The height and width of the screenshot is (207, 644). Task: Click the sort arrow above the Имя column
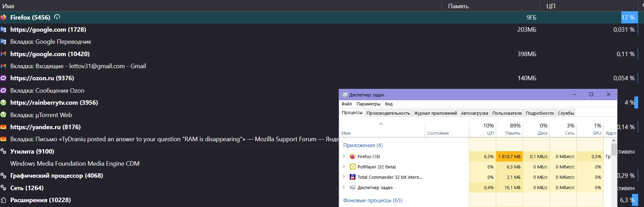point(381,124)
